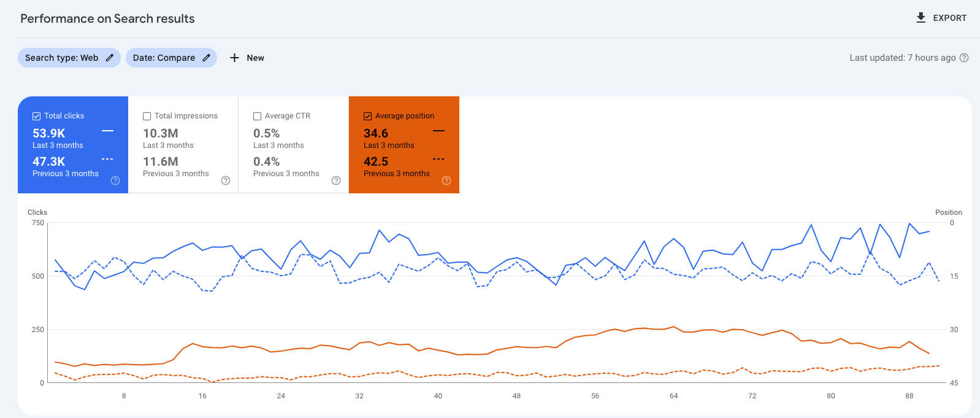The width and height of the screenshot is (980, 418).
Task: Uncheck the Average position checkbox
Action: 368,116
